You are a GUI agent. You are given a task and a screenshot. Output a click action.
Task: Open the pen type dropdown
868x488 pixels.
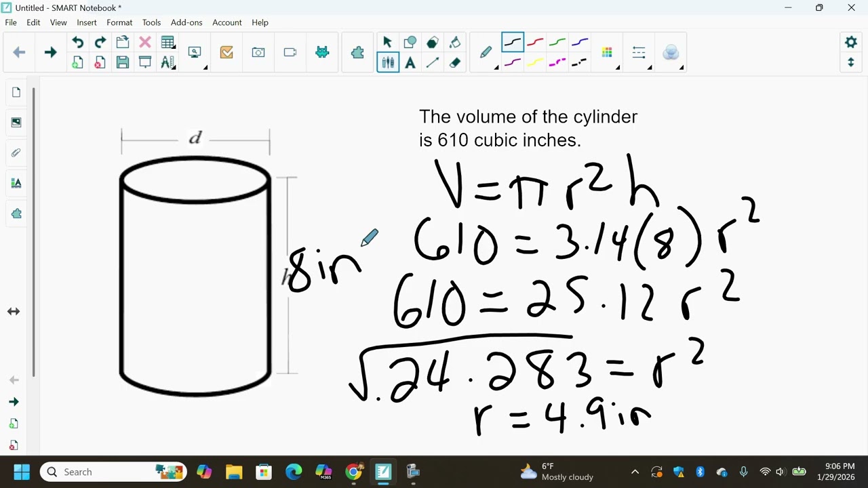[x=487, y=53]
